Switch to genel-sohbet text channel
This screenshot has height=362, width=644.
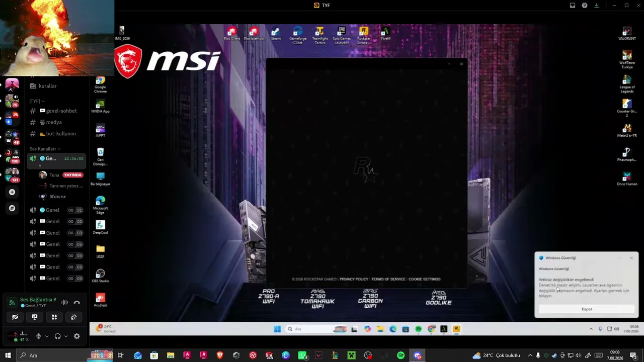pos(56,111)
